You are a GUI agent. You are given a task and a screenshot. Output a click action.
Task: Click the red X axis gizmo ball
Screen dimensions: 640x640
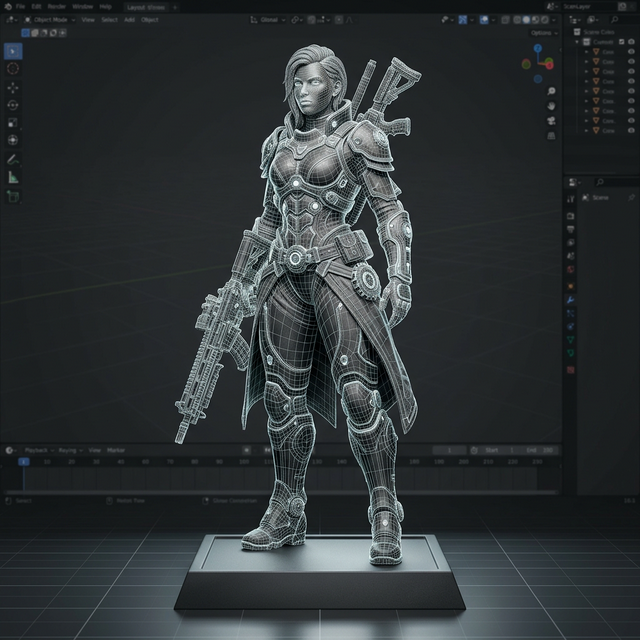pyautogui.click(x=549, y=64)
